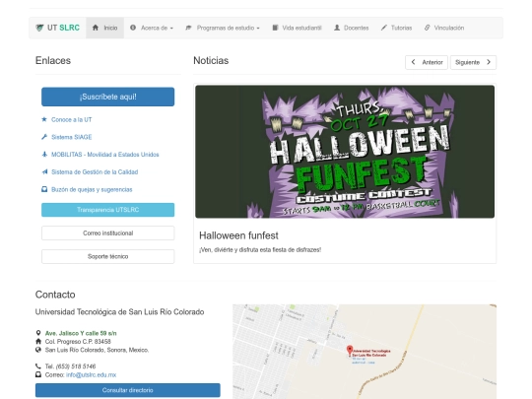This screenshot has height=399, width=532.
Task: Open Sistema de Gestión de la Calidad link
Action: (x=95, y=172)
